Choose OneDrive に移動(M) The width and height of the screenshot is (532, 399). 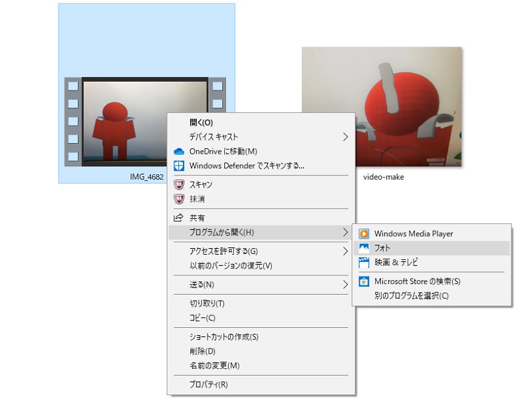[261, 152]
